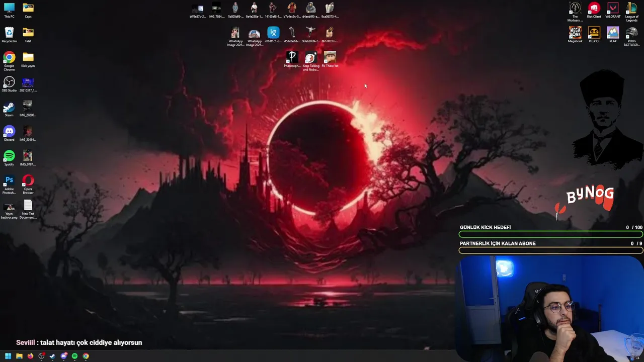
Task: Select the IMG_7864... image file
Action: pyautogui.click(x=216, y=11)
